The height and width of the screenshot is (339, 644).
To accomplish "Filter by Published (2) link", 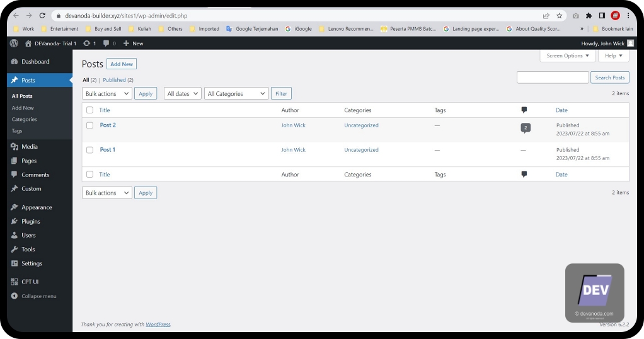I will click(x=118, y=80).
